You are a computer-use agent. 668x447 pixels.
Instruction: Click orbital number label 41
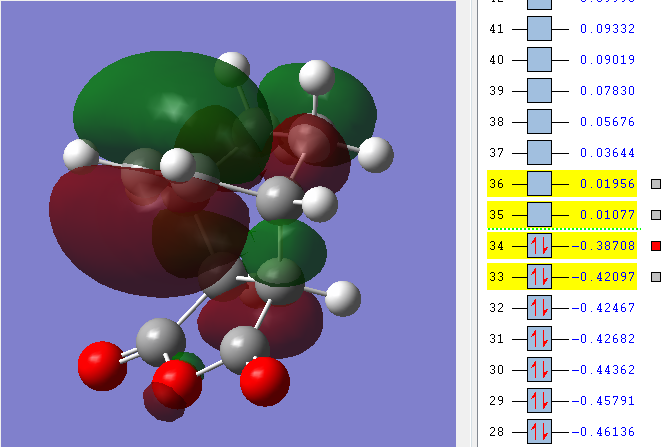497,29
